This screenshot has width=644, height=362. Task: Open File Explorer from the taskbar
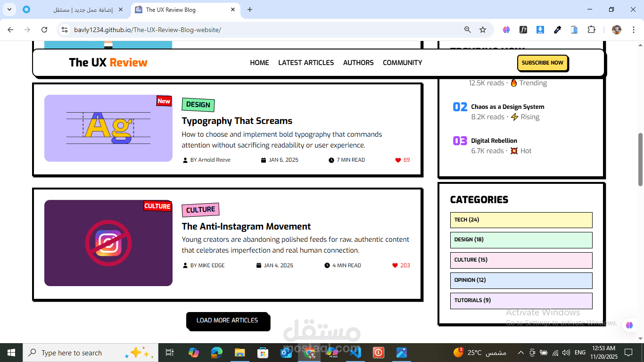pos(240,352)
